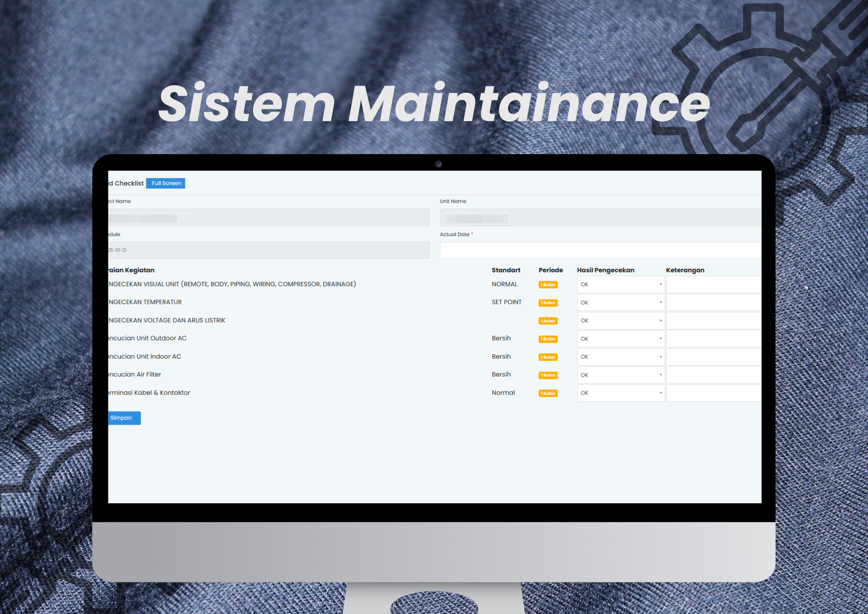This screenshot has height=614, width=868.
Task: Click the Periode column header
Action: click(x=551, y=270)
